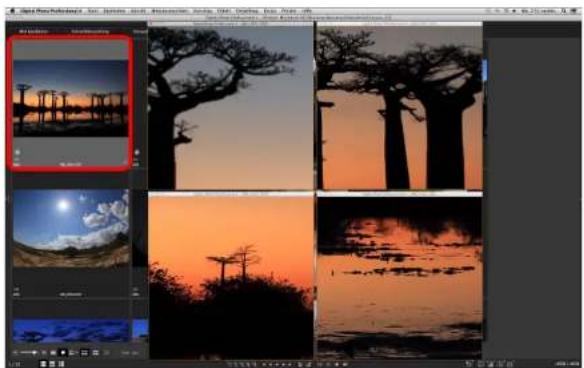Open the Bearbeiten menu

(114, 11)
